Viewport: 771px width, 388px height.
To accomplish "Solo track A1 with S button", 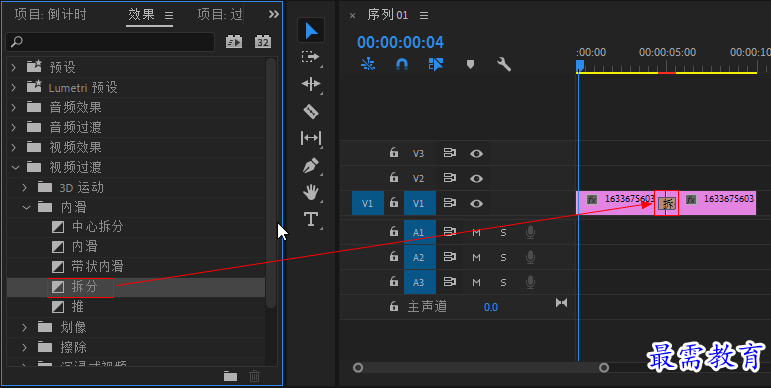I will (x=503, y=232).
